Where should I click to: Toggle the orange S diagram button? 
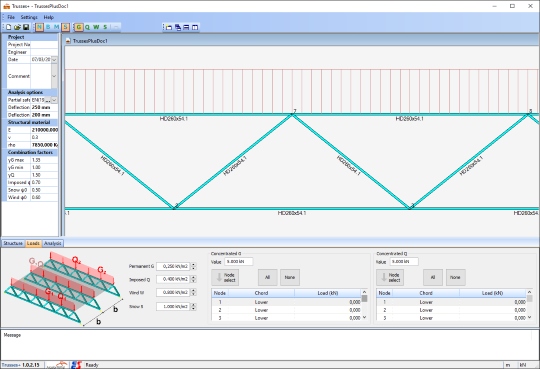[65, 27]
